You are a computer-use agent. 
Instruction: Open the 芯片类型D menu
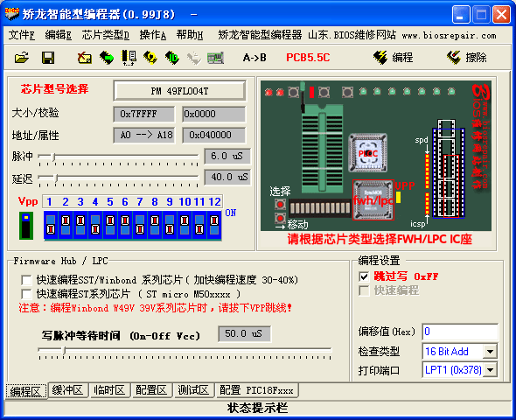105,35
